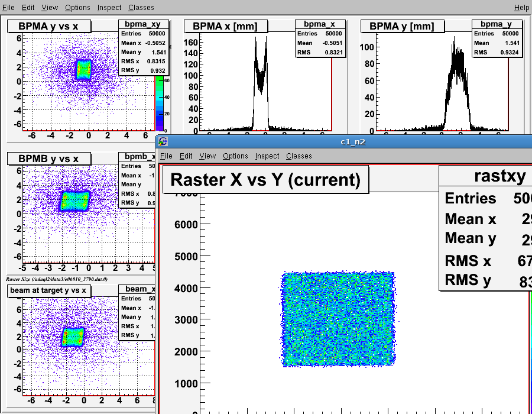
Task: Open Help menu in main canvas window
Action: click(x=521, y=8)
